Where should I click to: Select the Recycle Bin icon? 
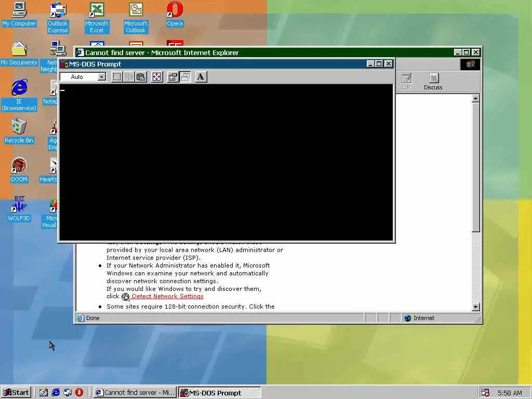pyautogui.click(x=19, y=131)
